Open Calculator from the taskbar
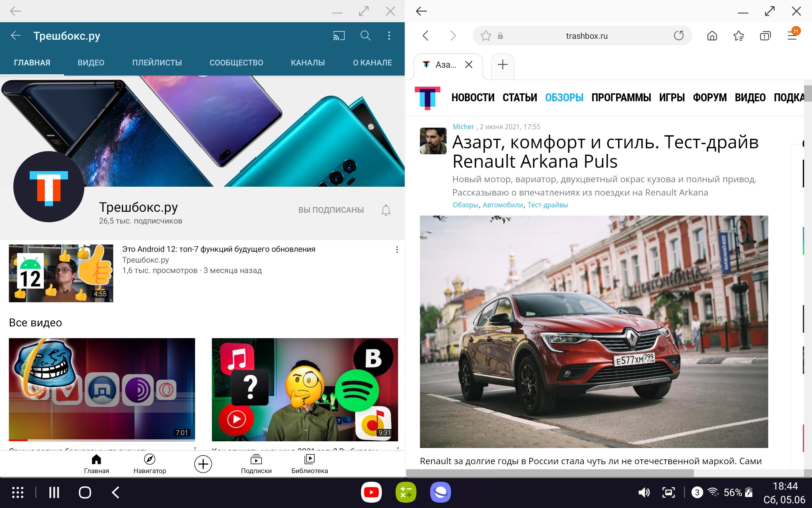This screenshot has width=812, height=508. pyautogui.click(x=406, y=492)
